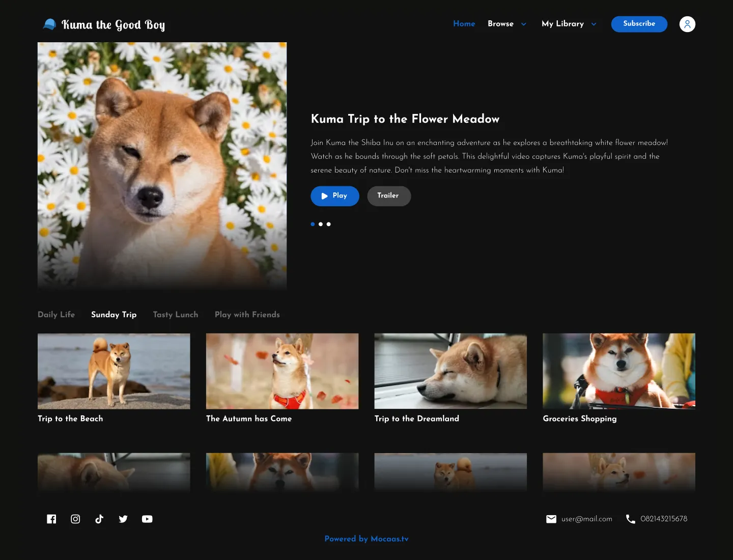Click the user profile avatar icon
Screen dimensions: 733x560
click(687, 24)
